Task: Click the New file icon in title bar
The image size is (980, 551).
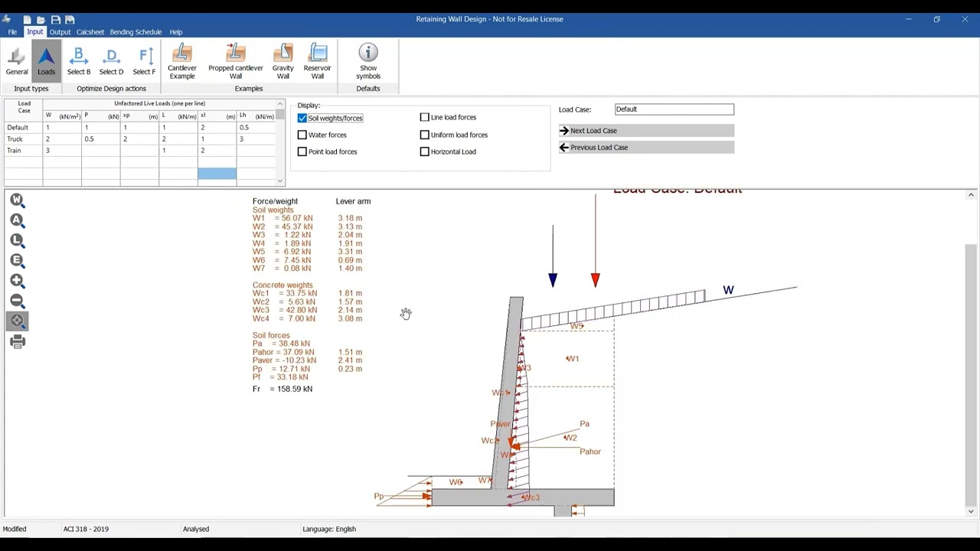Action: click(x=27, y=19)
